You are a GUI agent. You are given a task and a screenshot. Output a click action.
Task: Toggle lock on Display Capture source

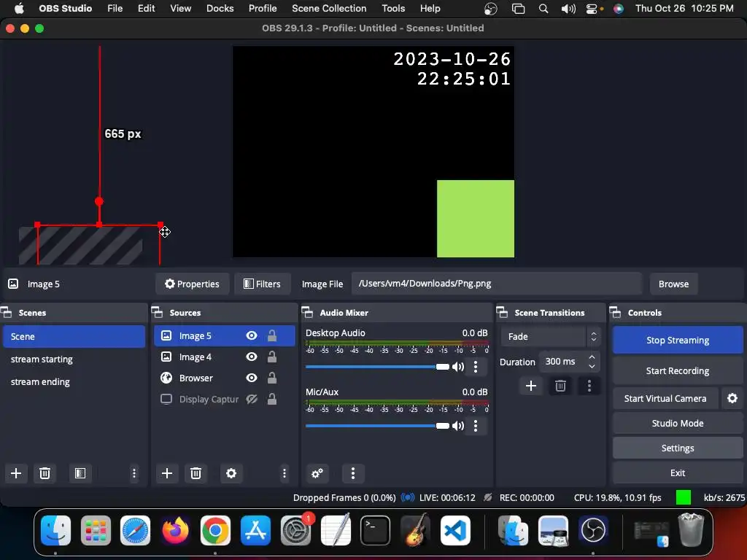click(x=272, y=399)
